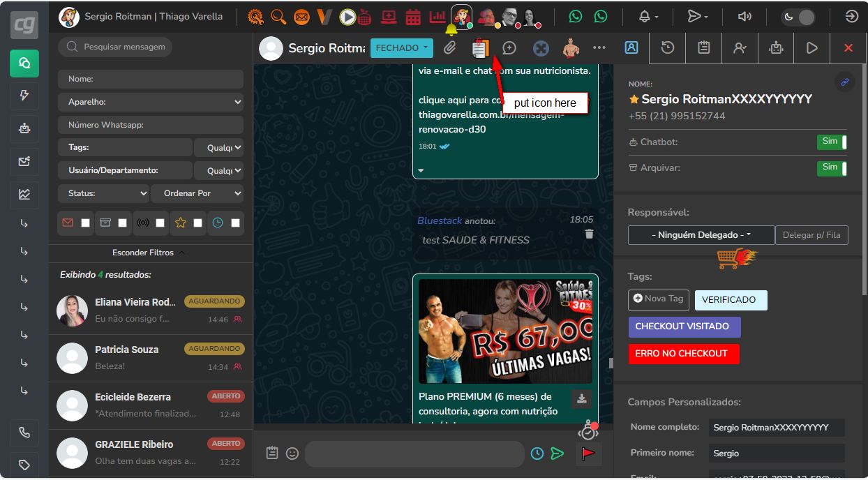Open the clipboard notes icon beside paperclip
This screenshot has width=868, height=480.
[480, 48]
